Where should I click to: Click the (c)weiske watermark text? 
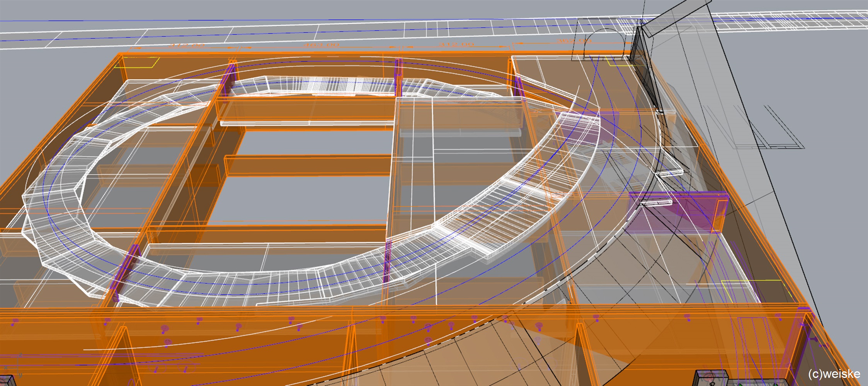(x=834, y=374)
